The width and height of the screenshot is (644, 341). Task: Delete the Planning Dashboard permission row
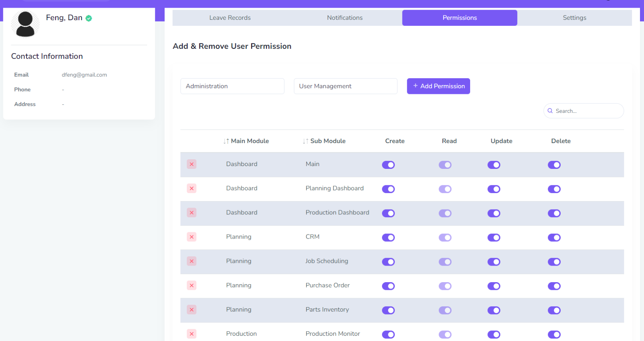tap(192, 188)
